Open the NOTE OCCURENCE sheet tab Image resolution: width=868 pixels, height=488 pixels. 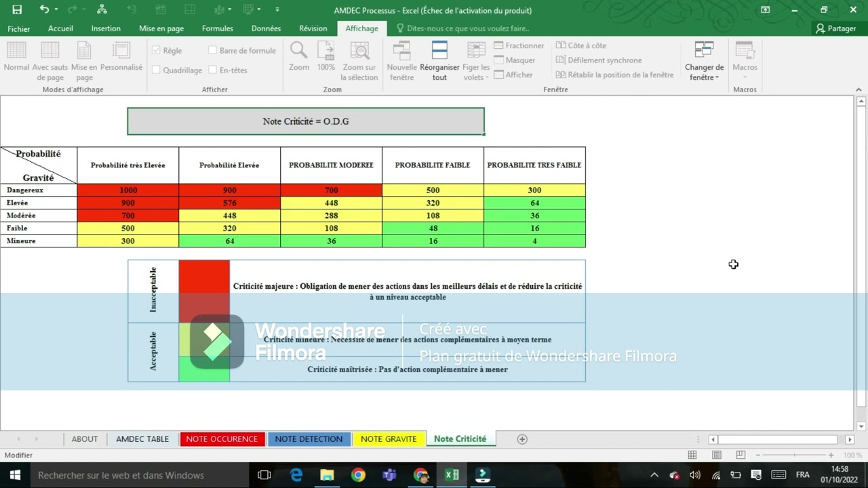click(222, 439)
